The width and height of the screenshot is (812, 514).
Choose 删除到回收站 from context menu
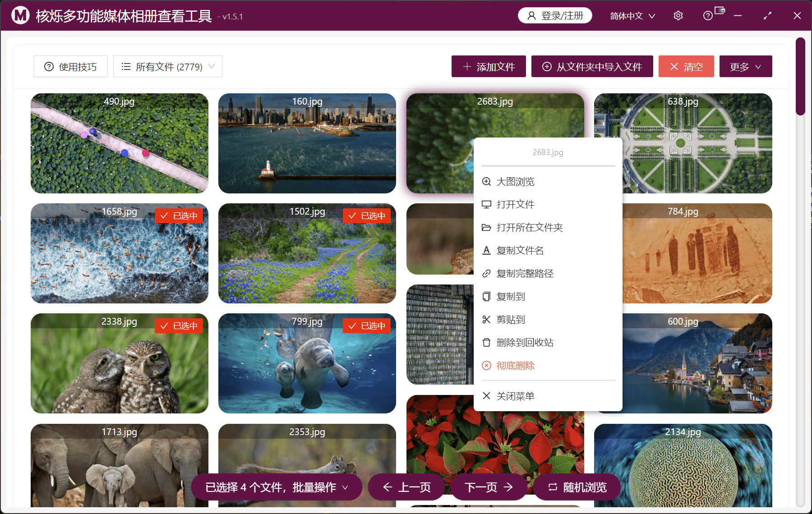click(548, 342)
